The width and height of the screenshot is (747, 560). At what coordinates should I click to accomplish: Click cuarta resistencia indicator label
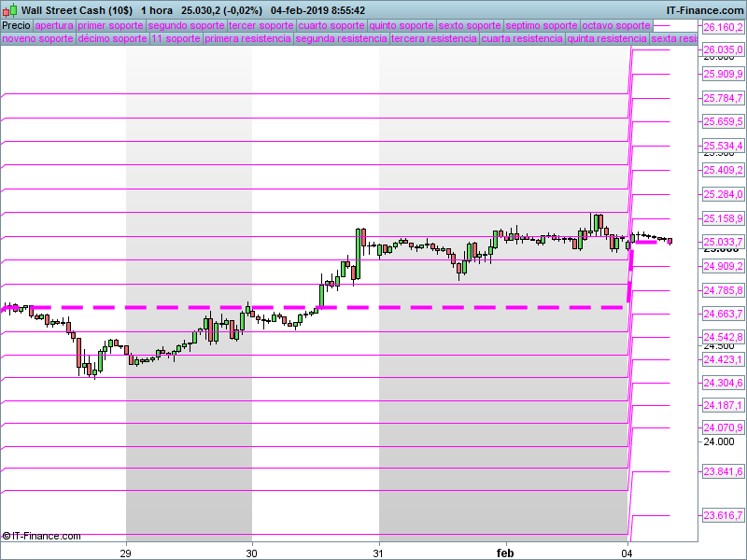[x=522, y=38]
